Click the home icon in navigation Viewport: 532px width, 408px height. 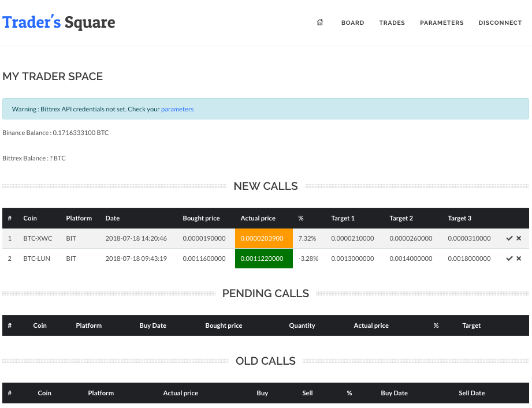click(x=320, y=23)
